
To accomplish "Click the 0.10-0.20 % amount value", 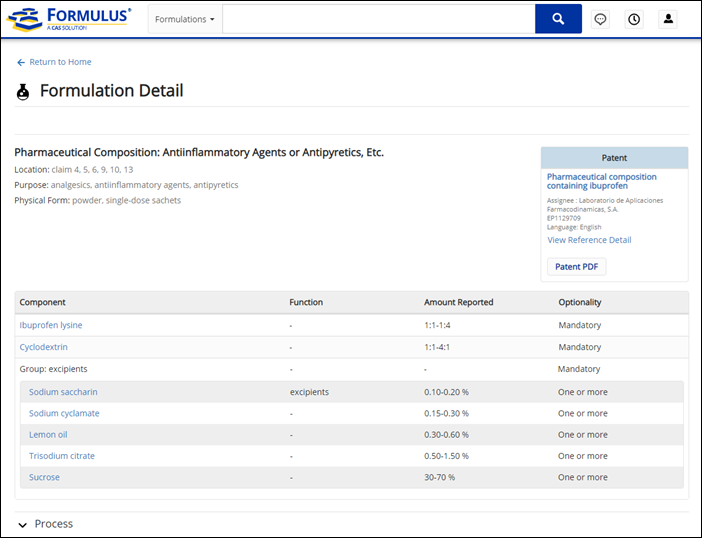I will click(x=446, y=392).
